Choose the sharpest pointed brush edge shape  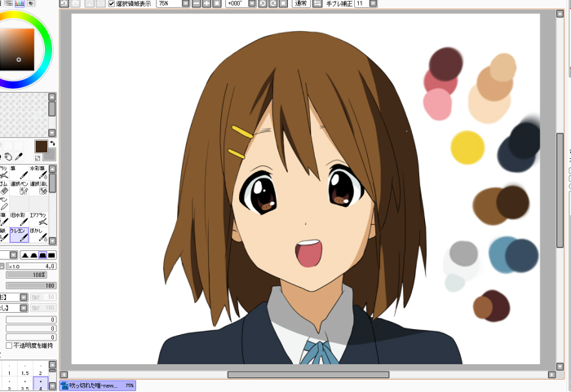point(25,255)
